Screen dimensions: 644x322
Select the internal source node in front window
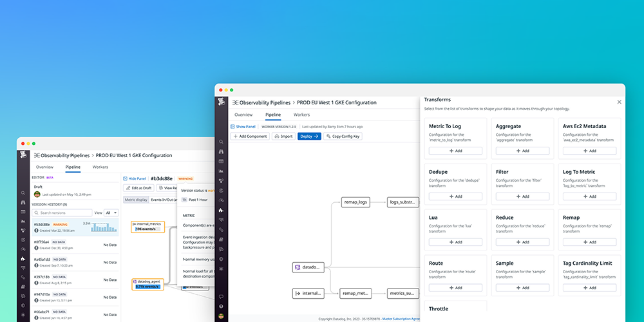tap(308, 293)
